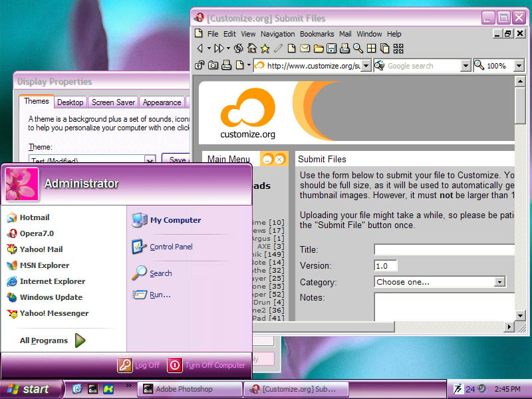Open the Theme dropdown in Display Properties
The height and width of the screenshot is (399, 532).
pos(150,160)
